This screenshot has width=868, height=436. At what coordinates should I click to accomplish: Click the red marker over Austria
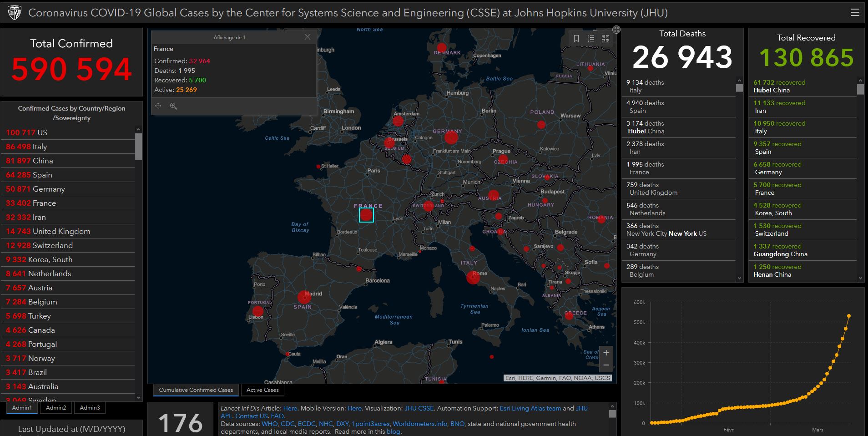(494, 196)
